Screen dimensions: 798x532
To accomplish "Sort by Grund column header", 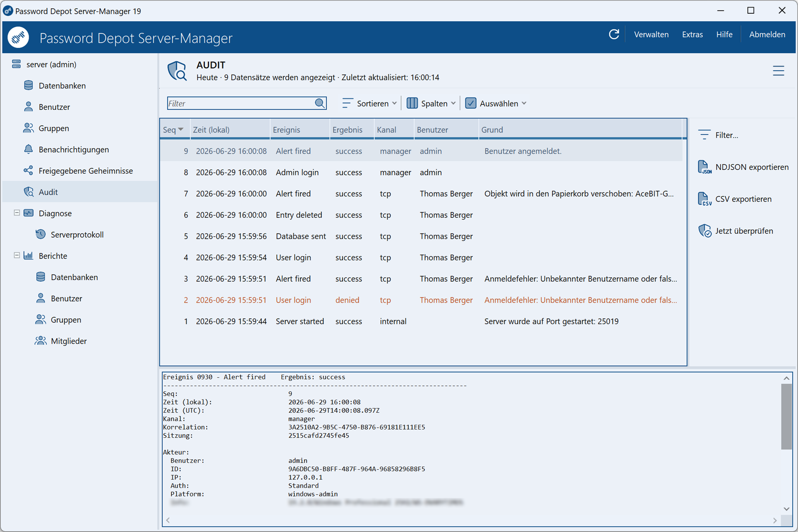I will click(x=581, y=129).
